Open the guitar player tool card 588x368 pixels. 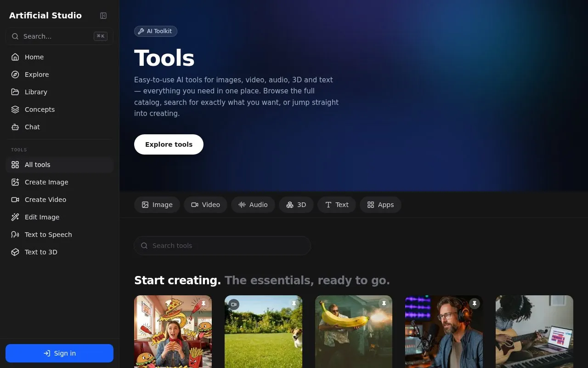coord(534,332)
